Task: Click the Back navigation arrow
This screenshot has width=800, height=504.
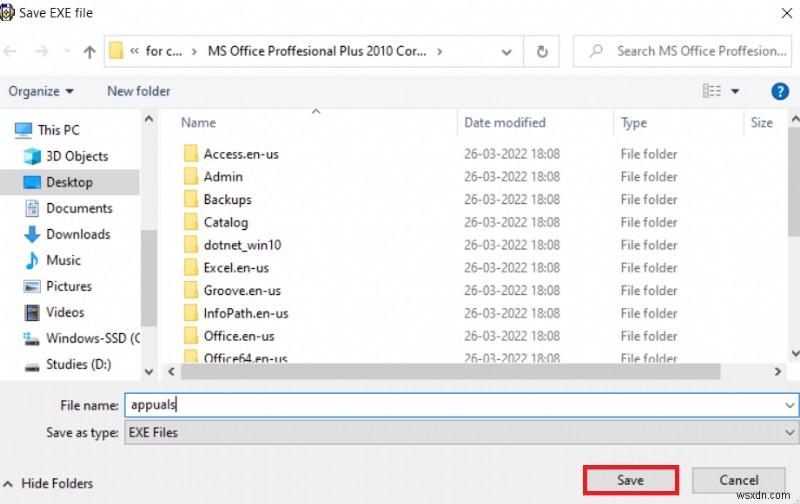Action: tap(10, 51)
